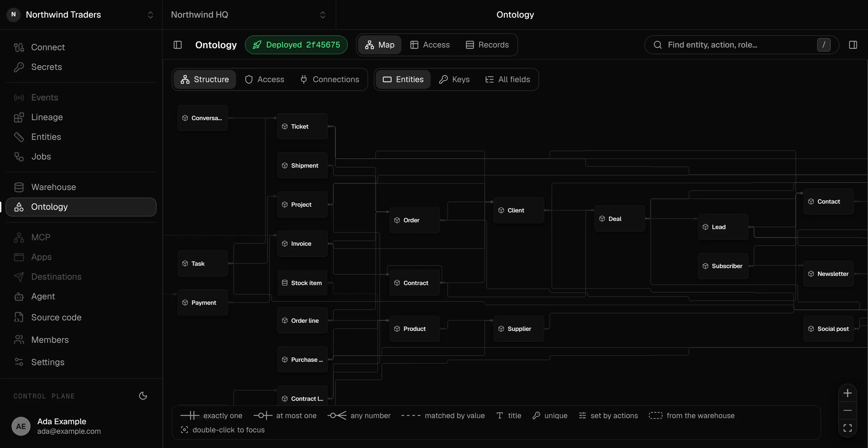Click the Deployed 2f45675 status badge
Viewport: 868px width, 448px height.
pyautogui.click(x=296, y=45)
